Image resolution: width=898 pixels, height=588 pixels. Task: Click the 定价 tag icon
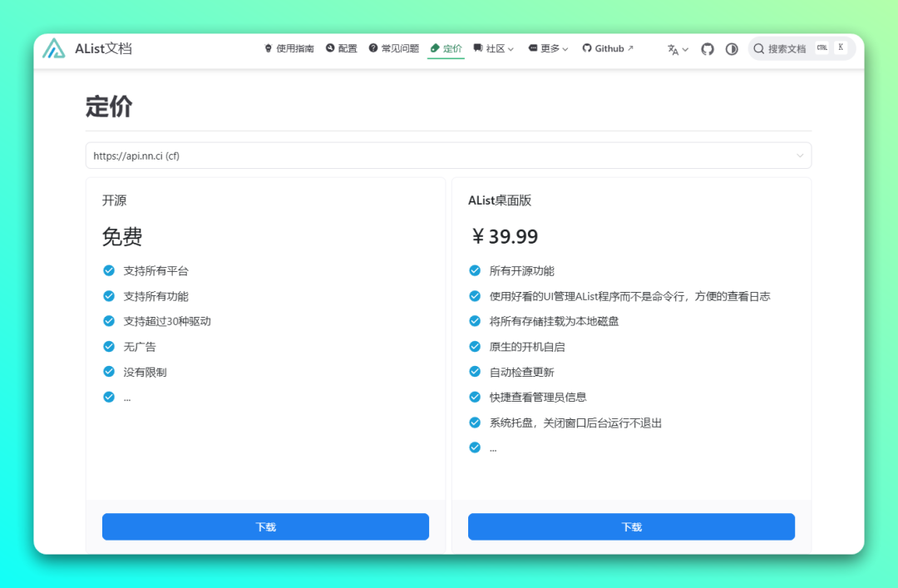click(x=435, y=48)
